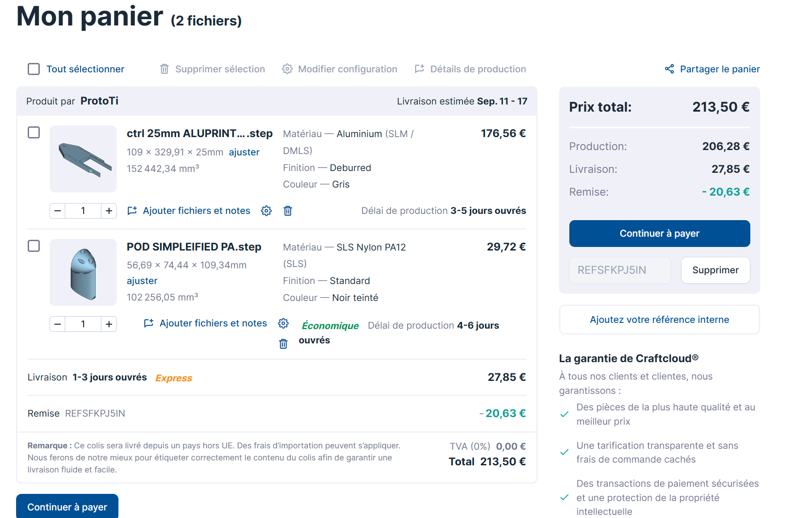Check the Tout sélectionner checkbox
Viewport: 812px width, 518px height.
[x=34, y=69]
